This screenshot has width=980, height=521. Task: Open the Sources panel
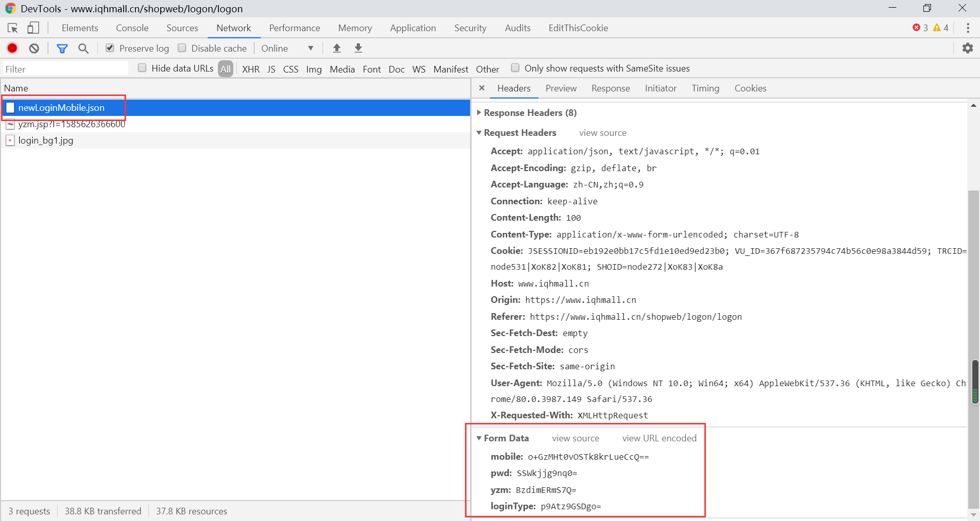[182, 28]
